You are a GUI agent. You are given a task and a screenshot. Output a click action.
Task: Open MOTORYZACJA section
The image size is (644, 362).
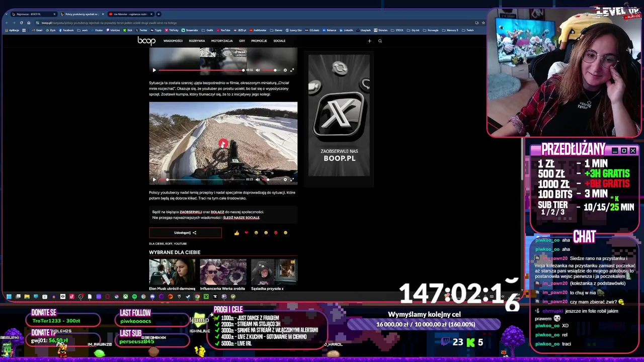(x=222, y=41)
